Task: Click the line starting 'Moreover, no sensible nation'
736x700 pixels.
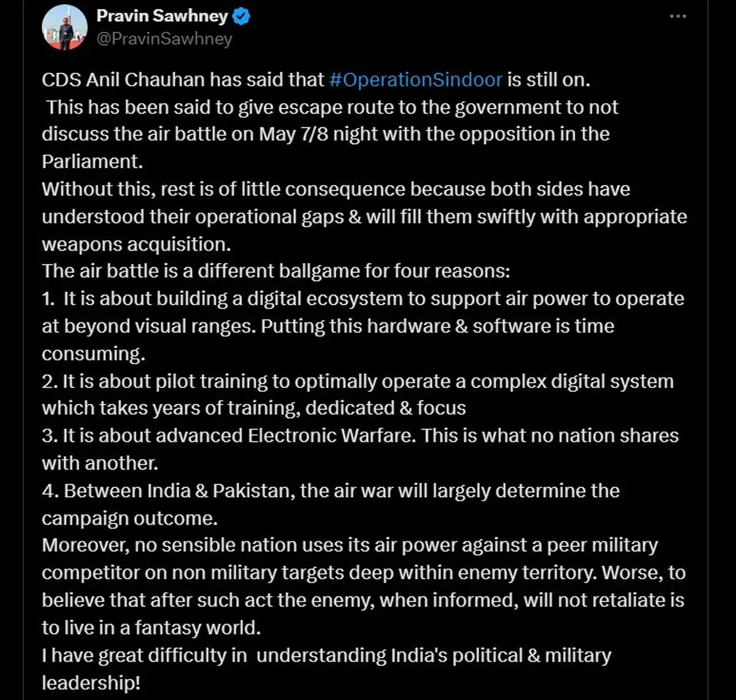Action: (350, 546)
